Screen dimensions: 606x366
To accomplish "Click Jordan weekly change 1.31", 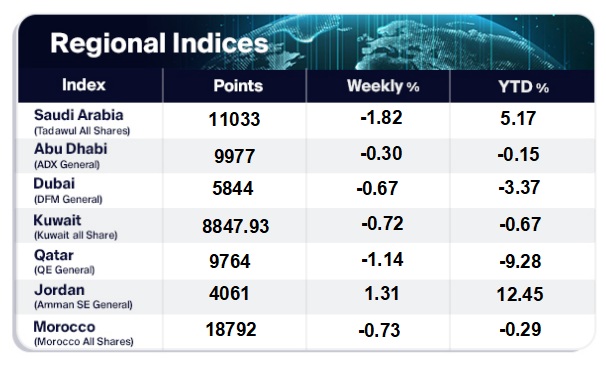I will tap(382, 293).
